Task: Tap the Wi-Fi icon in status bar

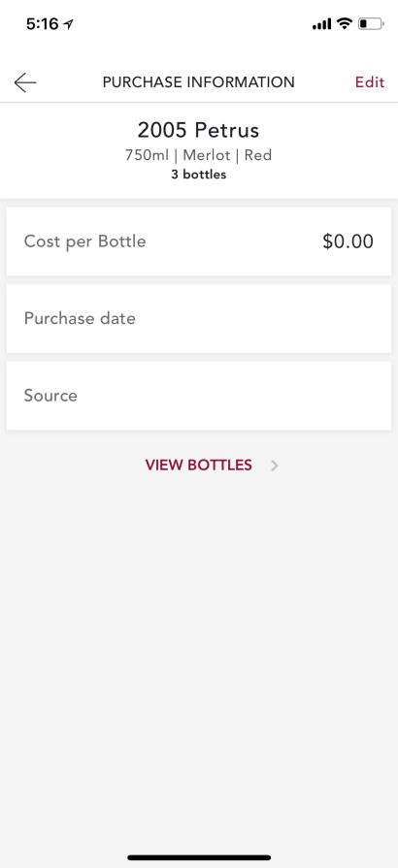Action: coord(345,24)
